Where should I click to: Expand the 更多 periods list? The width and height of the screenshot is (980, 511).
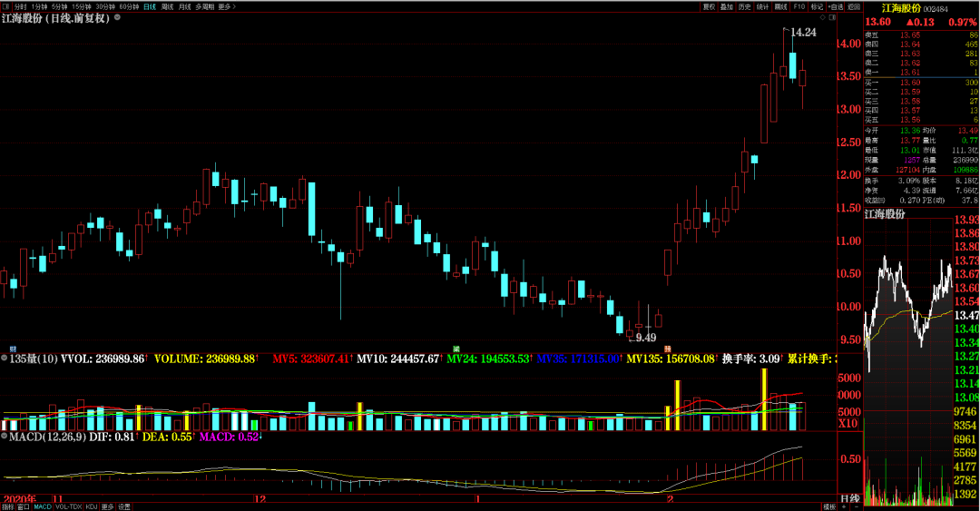pos(227,7)
